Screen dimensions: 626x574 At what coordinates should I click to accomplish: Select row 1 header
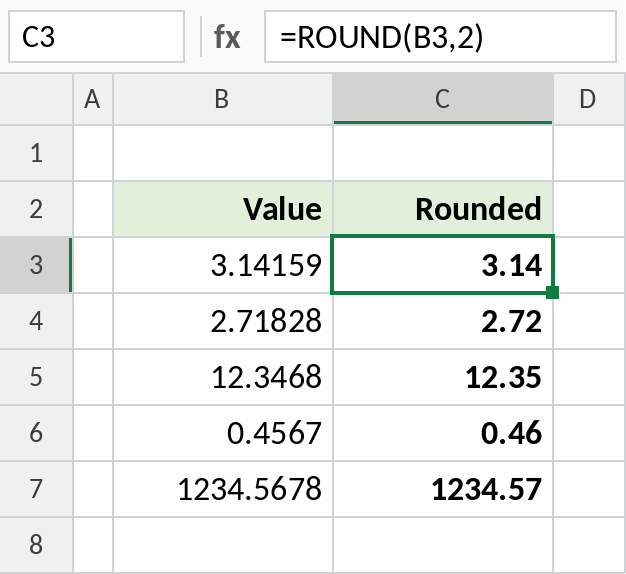pos(36,153)
